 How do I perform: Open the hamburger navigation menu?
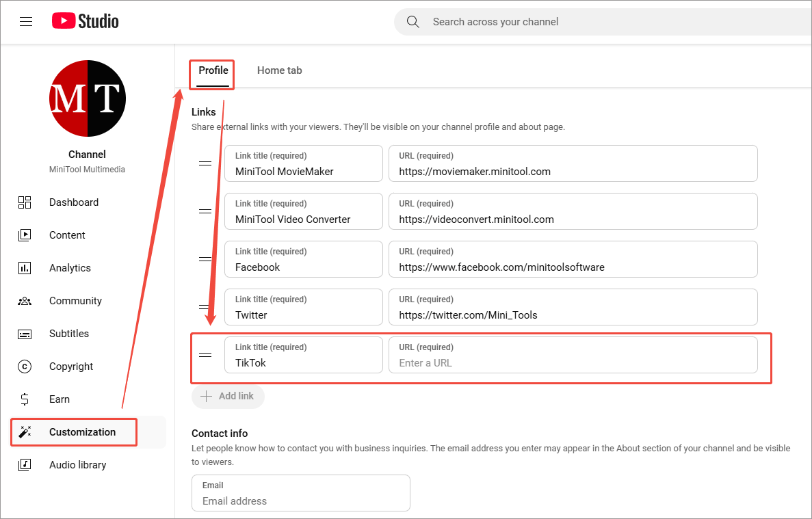click(x=26, y=21)
